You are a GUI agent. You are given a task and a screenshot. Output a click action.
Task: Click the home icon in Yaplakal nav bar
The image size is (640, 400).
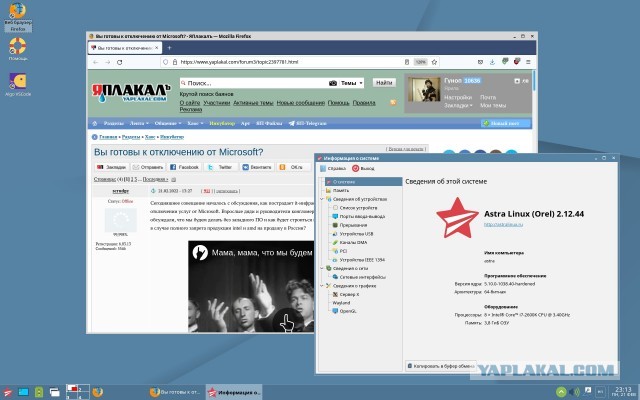(x=95, y=123)
